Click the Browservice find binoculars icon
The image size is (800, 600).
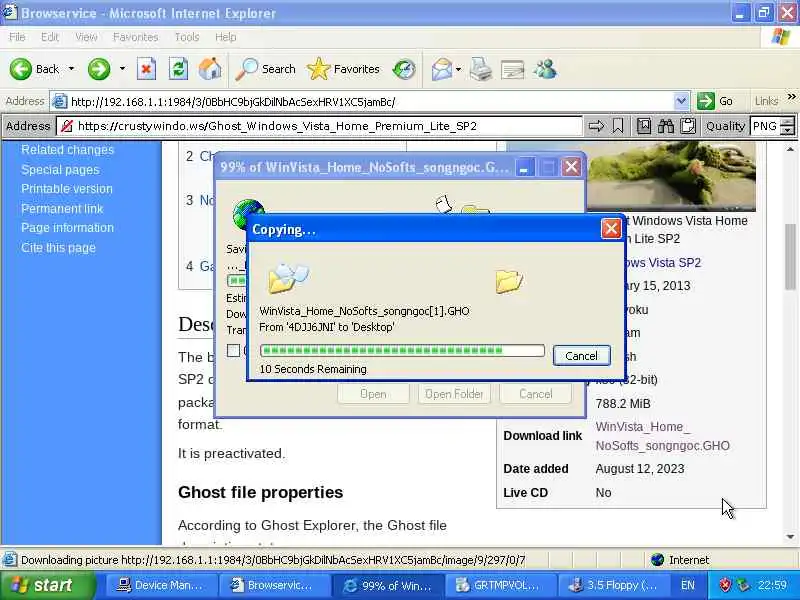click(666, 126)
